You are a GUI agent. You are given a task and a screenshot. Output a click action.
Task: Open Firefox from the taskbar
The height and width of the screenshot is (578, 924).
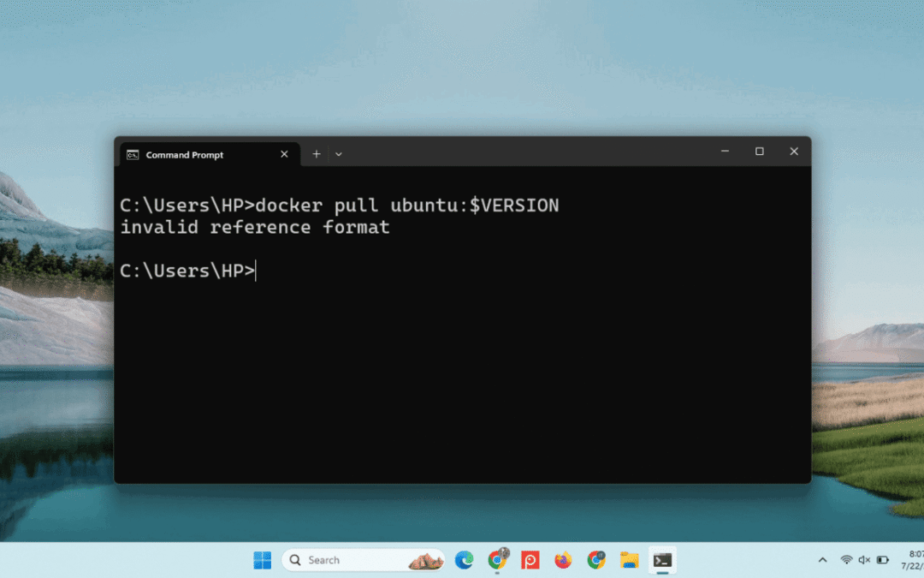[x=563, y=559]
